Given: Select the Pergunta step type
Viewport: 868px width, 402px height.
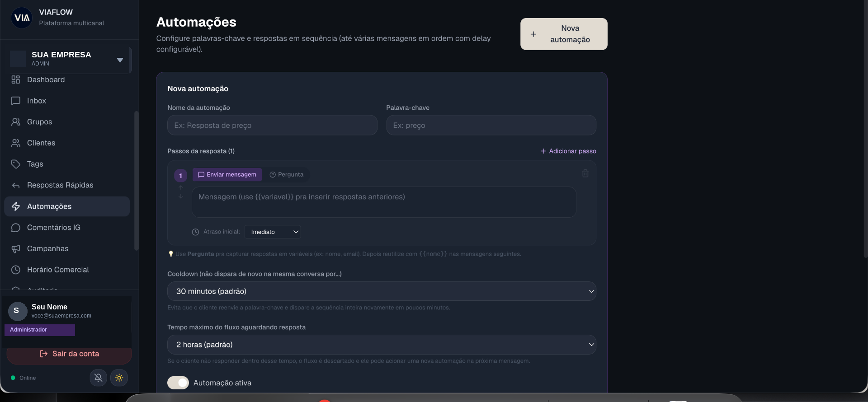Looking at the screenshot, I should point(287,175).
